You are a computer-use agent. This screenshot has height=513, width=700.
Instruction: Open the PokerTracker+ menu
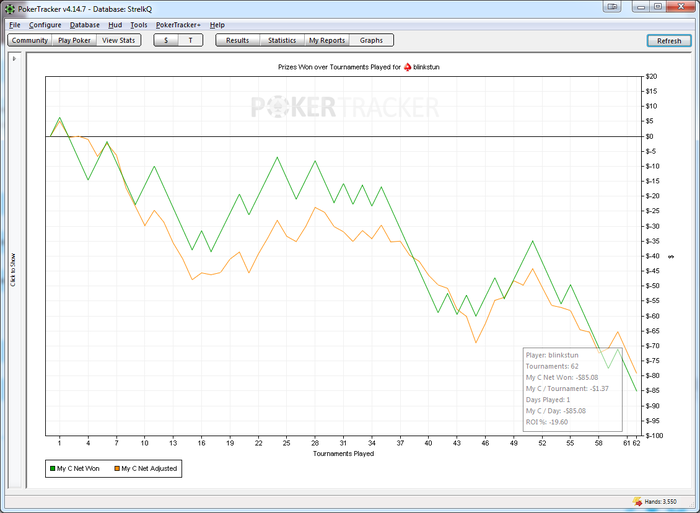click(178, 25)
